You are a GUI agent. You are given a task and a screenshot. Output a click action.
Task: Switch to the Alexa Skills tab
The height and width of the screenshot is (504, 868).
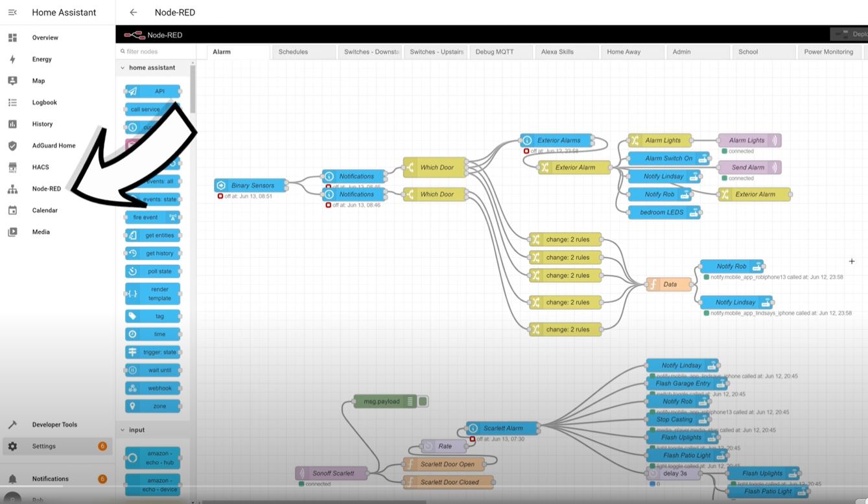(x=567, y=52)
